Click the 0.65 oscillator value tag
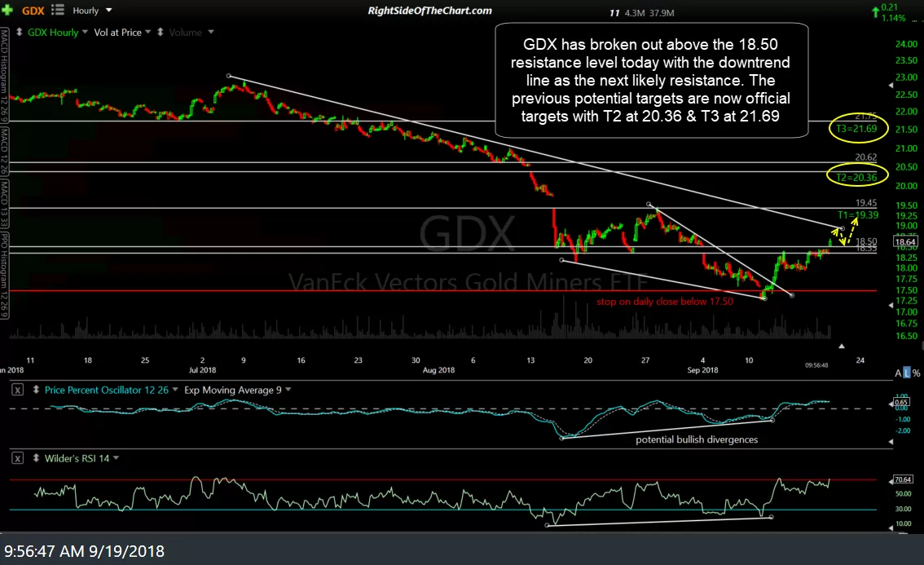Image resolution: width=924 pixels, height=565 pixels. (x=901, y=402)
